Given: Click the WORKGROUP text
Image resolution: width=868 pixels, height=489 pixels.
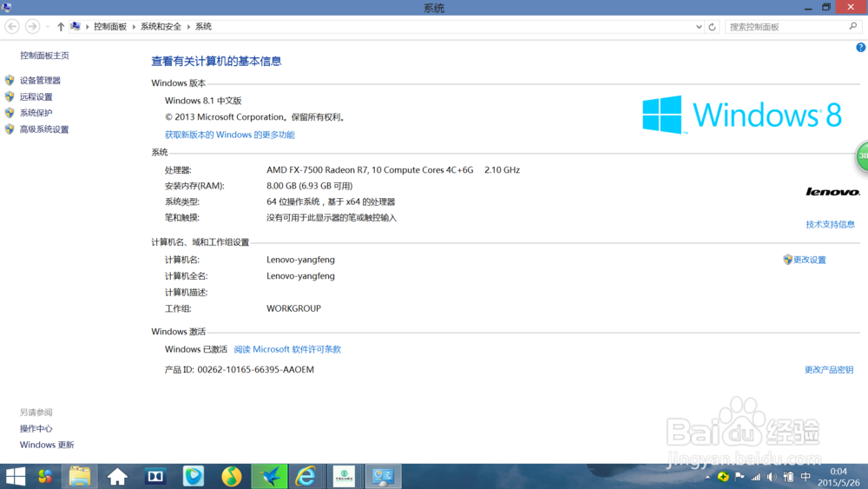Looking at the screenshot, I should (x=293, y=308).
